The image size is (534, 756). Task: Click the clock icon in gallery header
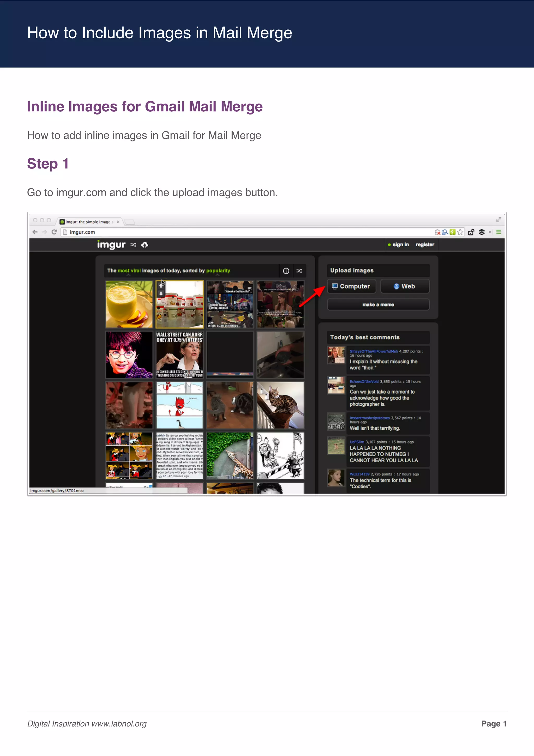point(286,271)
